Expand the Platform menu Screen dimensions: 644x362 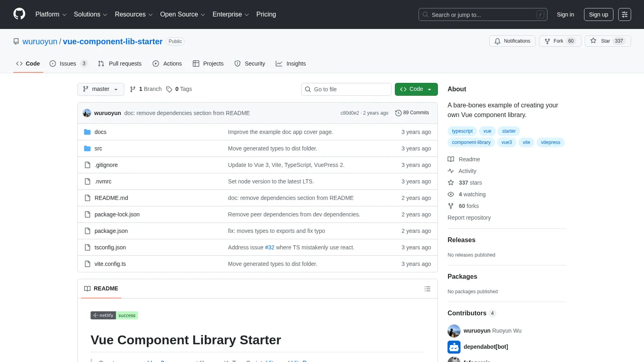click(x=51, y=14)
